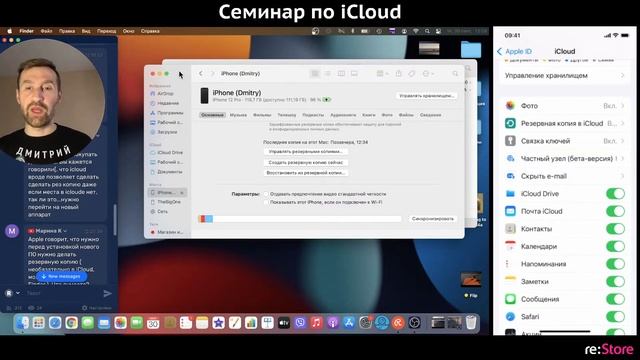The width and height of the screenshot is (640, 360).
Task: Open Launchpad from the Dock
Action: (39, 323)
